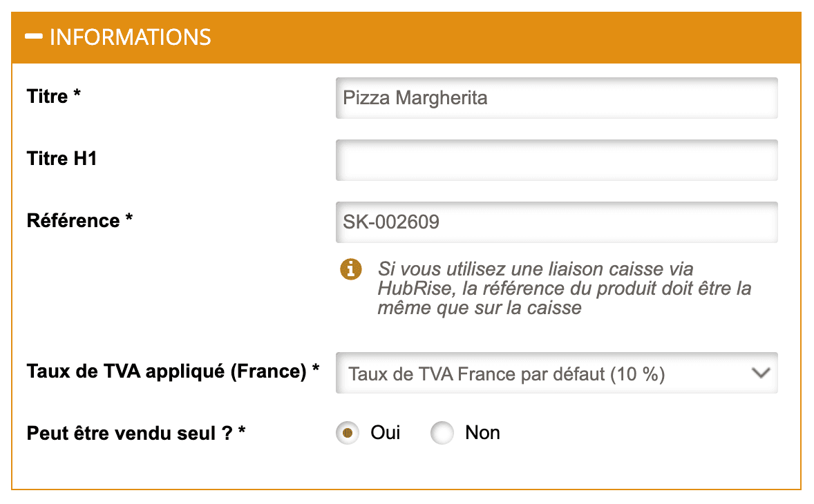Screen dimensions: 814x504
Task: Open the Taux de TVA dropdown
Action: click(556, 373)
